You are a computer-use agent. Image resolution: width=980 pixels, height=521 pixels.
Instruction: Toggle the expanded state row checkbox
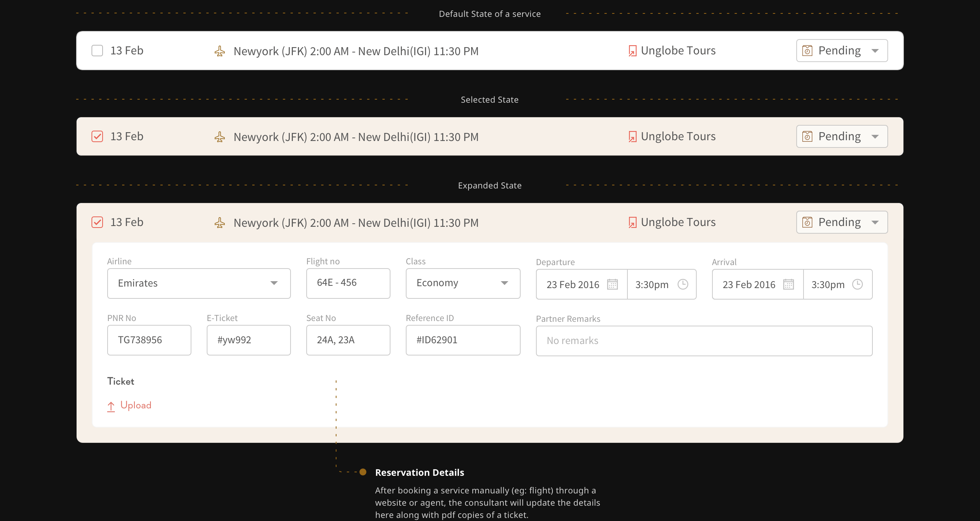(x=97, y=222)
